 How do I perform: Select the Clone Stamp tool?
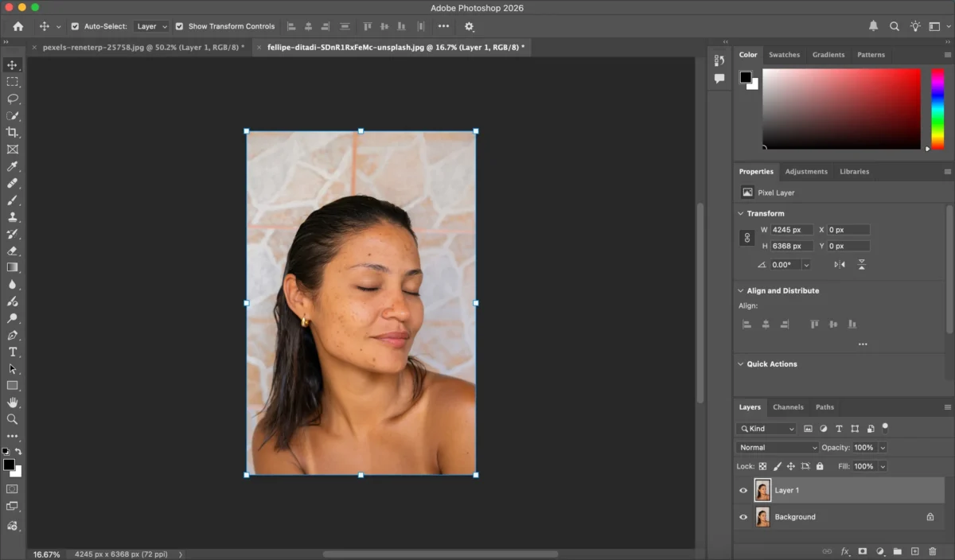(x=12, y=217)
